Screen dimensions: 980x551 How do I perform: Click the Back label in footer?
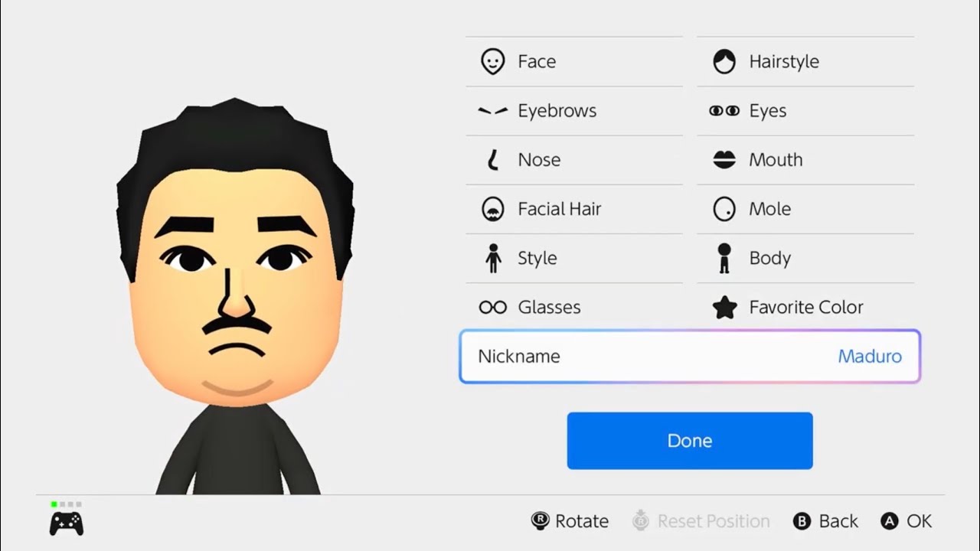pos(838,521)
